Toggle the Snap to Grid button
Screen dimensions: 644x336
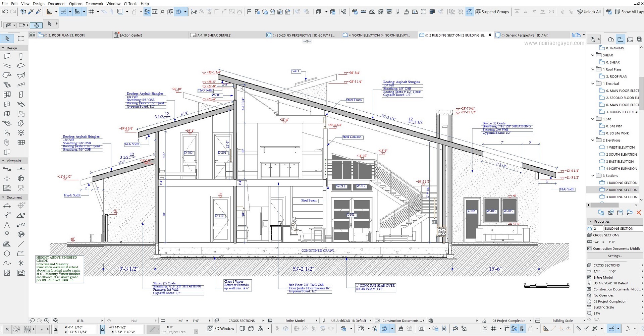pyautogui.click(x=91, y=12)
